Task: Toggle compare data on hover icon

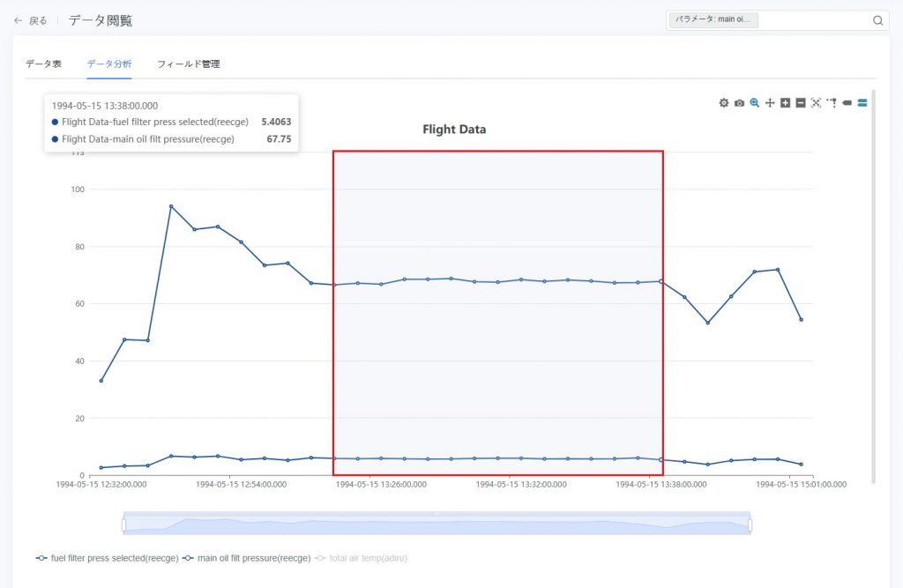Action: coord(862,103)
